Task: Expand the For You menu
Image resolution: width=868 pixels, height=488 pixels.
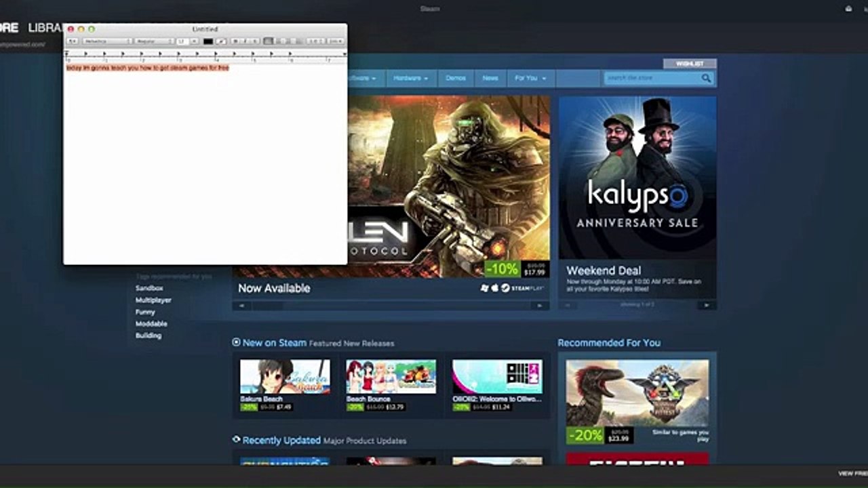Action: tap(530, 78)
